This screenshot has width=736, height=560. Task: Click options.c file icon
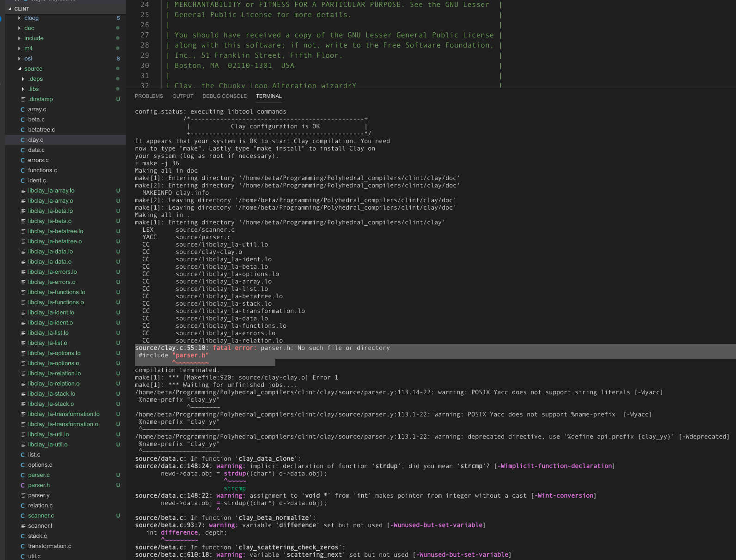(x=23, y=465)
